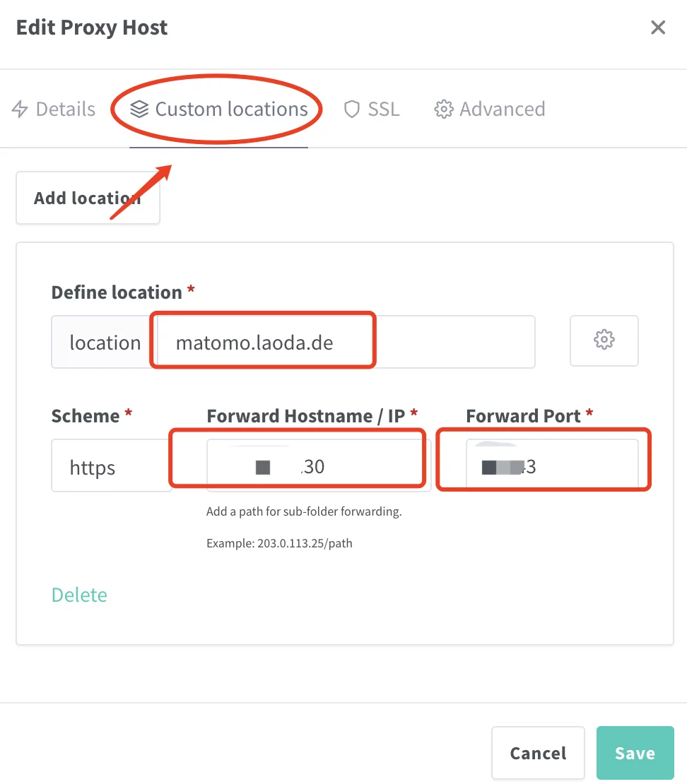Click the "Define location" field label

point(117,292)
